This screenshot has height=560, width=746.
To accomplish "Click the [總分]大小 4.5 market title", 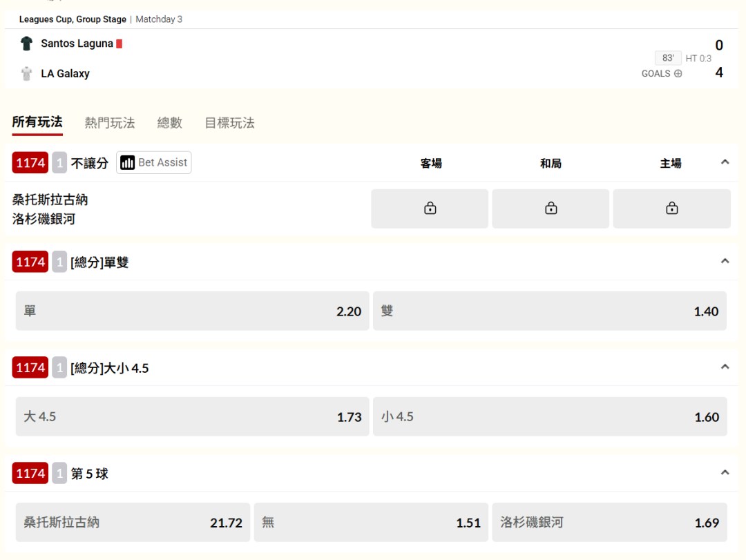I will (109, 368).
